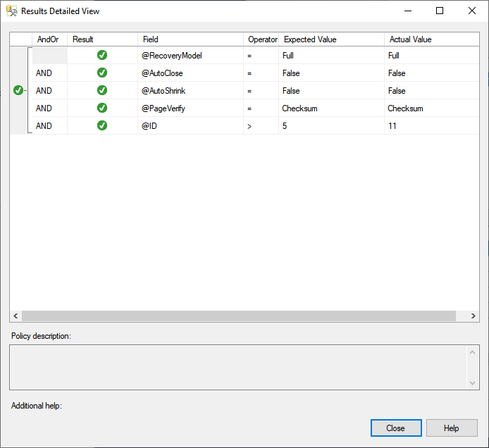The width and height of the screenshot is (489, 448).
Task: Click the expected value False for @AutoClose
Action: (331, 73)
